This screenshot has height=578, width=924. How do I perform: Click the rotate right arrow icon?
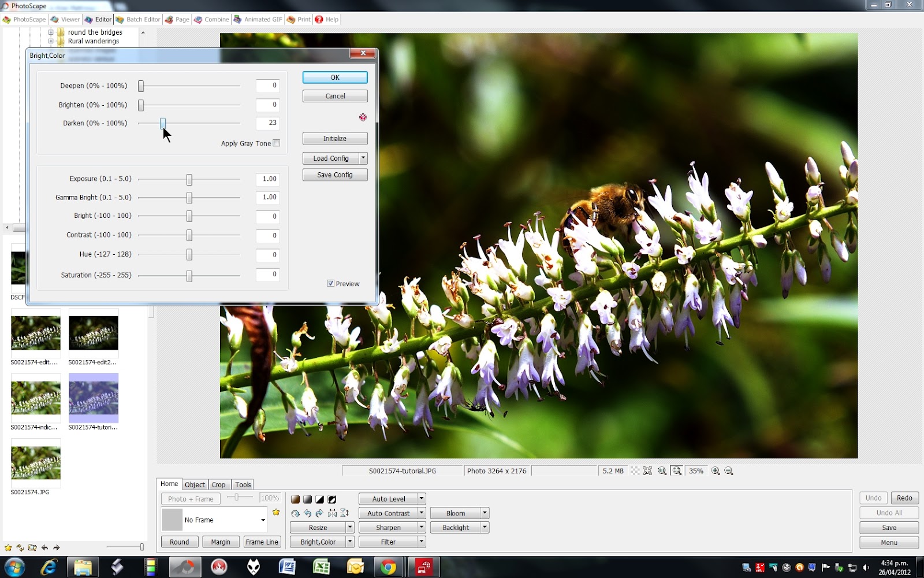point(320,513)
